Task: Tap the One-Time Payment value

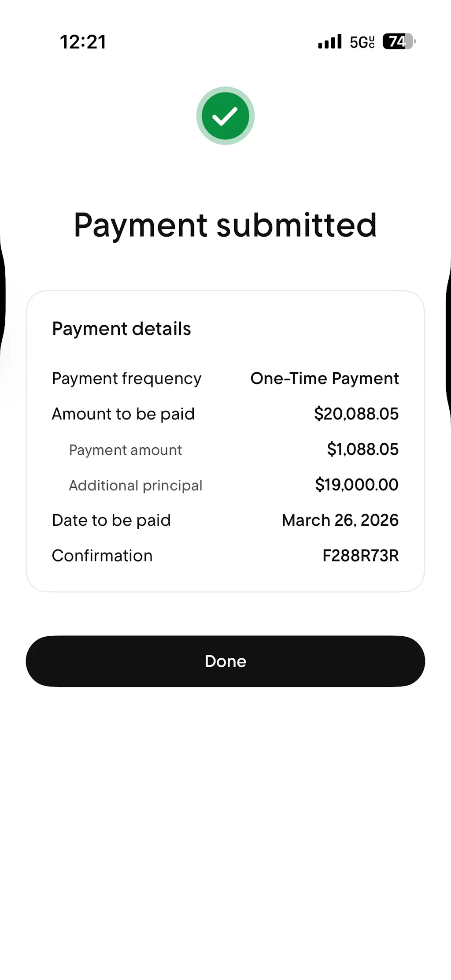Action: [x=325, y=379]
